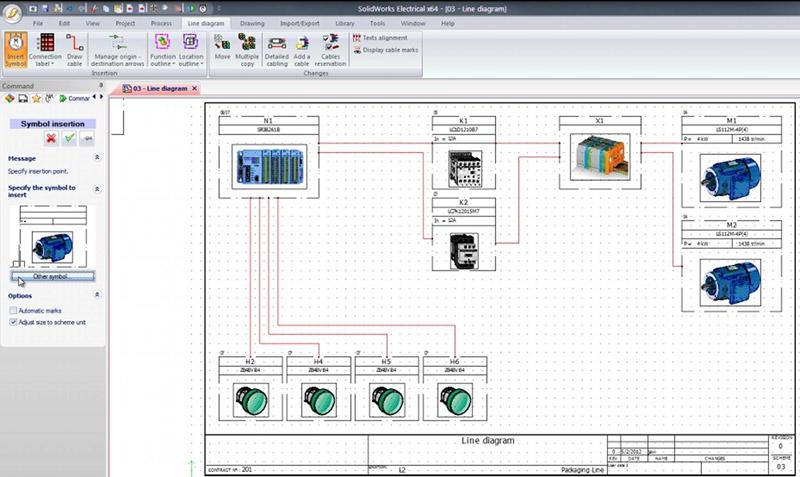
Task: Click Texts alignment in the ribbon
Action: 380,38
